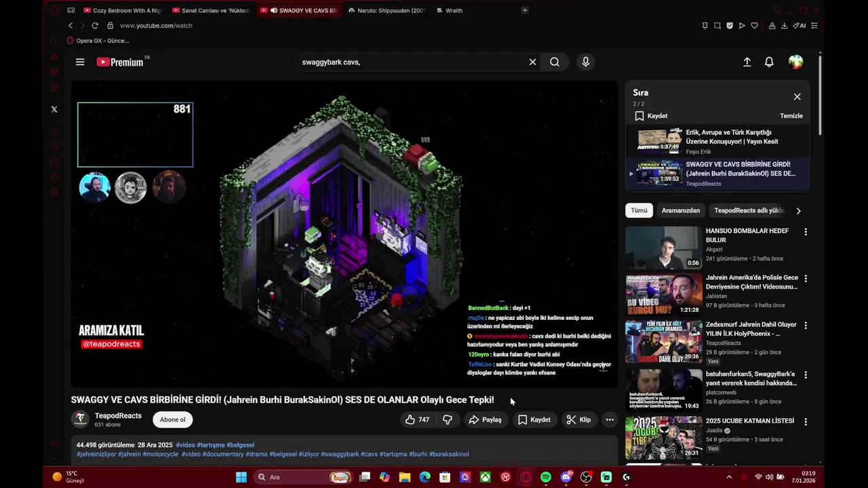Take a snapshot with capture icon

[x=717, y=26]
